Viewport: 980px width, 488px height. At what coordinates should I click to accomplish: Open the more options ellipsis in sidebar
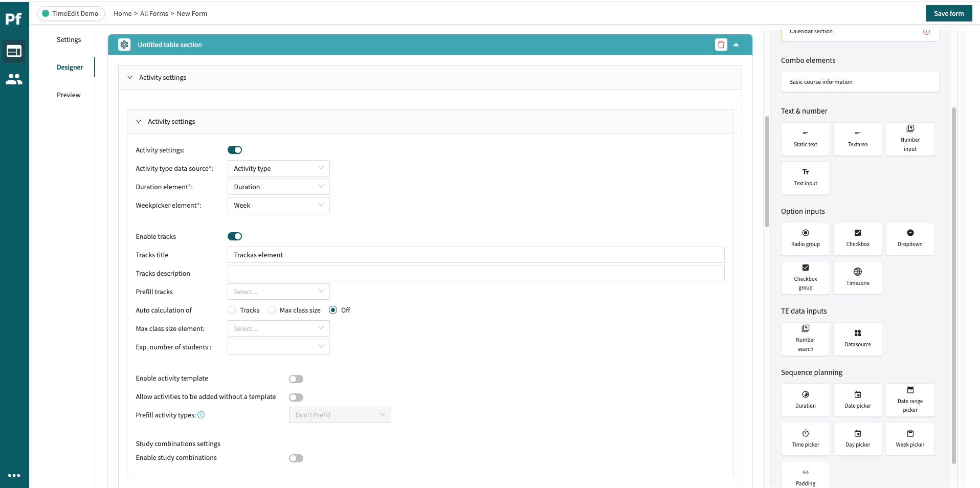click(x=14, y=475)
